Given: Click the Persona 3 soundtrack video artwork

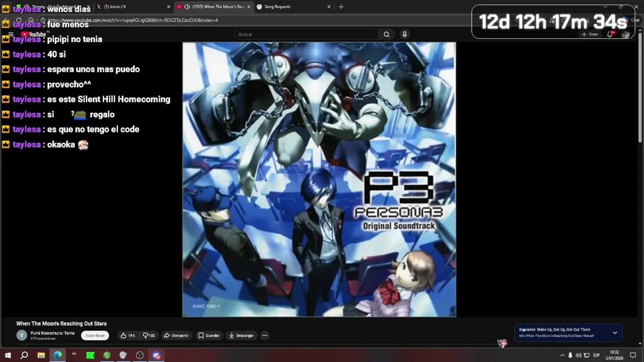Looking at the screenshot, I should click(319, 179).
